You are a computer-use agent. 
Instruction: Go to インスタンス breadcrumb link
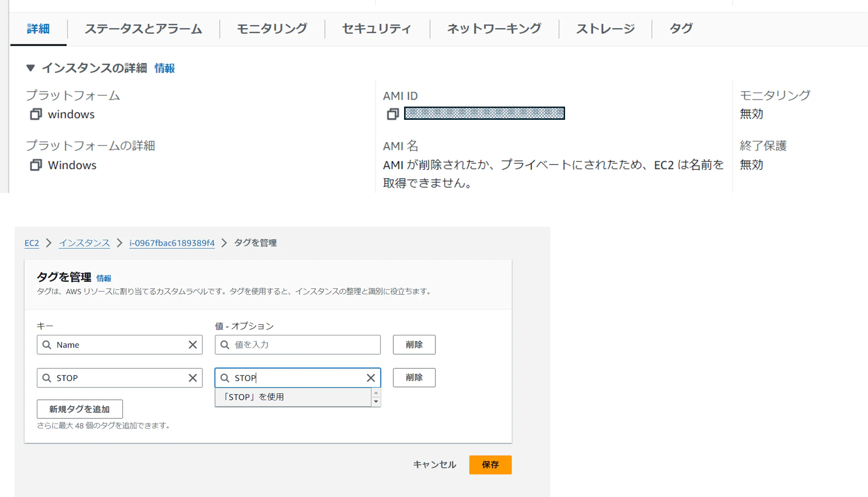click(84, 243)
